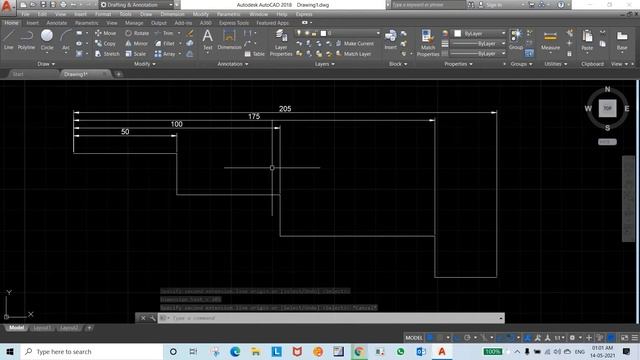The image size is (640, 360).
Task: Open WhatsApp from the taskbar
Action: pos(400,351)
